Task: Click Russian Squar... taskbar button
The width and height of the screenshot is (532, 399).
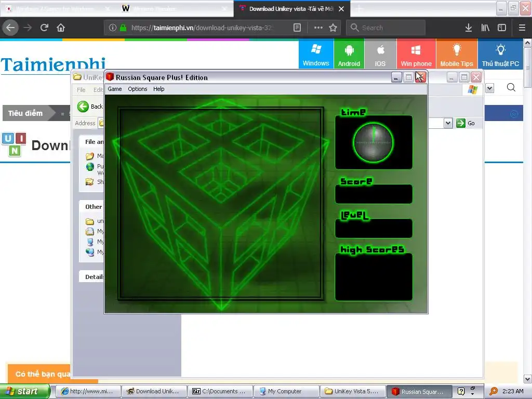Action: [418, 391]
